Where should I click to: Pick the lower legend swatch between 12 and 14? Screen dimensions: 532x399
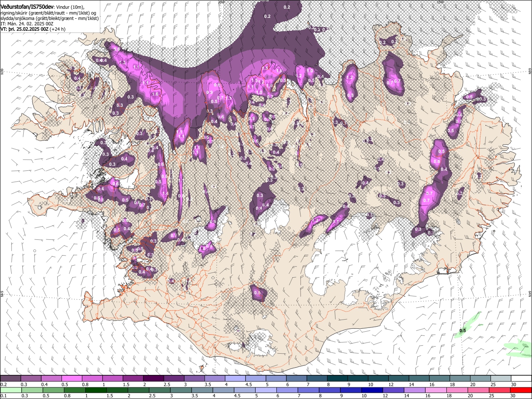pyautogui.click(x=393, y=390)
